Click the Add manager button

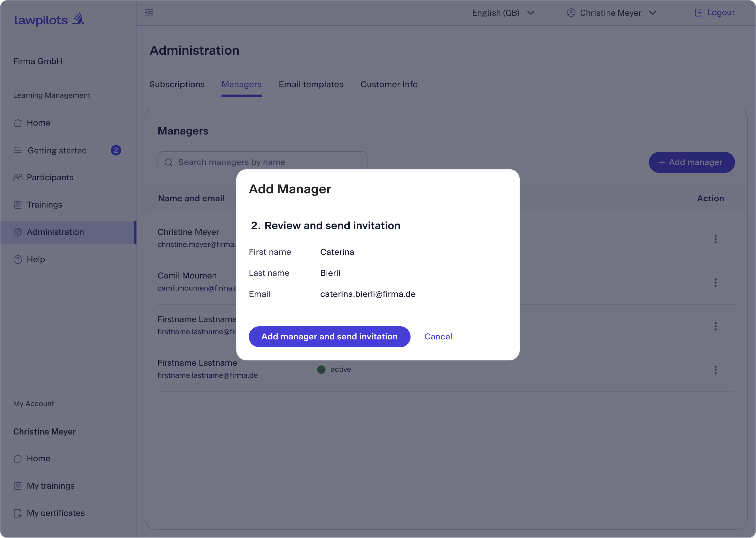coord(692,162)
